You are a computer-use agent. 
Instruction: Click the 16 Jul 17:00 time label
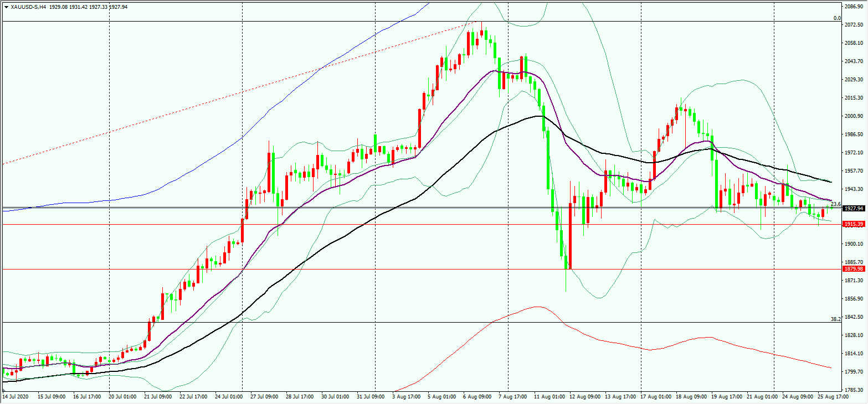[x=88, y=397]
